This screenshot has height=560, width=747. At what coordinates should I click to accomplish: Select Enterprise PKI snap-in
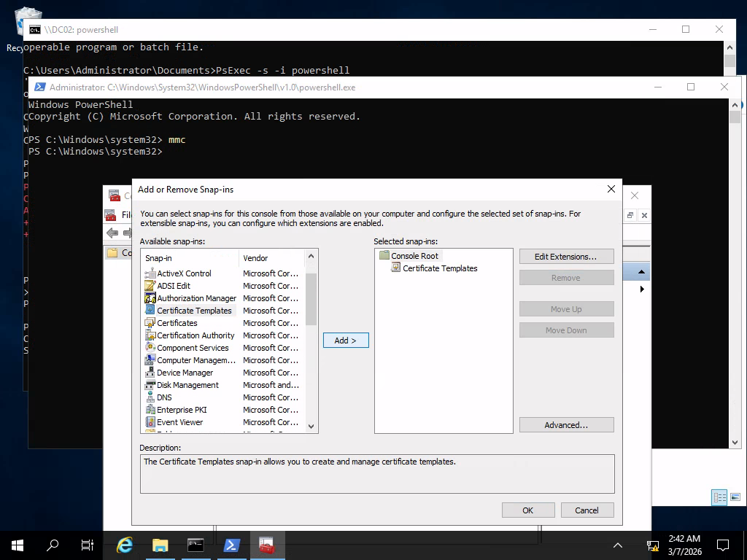[182, 410]
